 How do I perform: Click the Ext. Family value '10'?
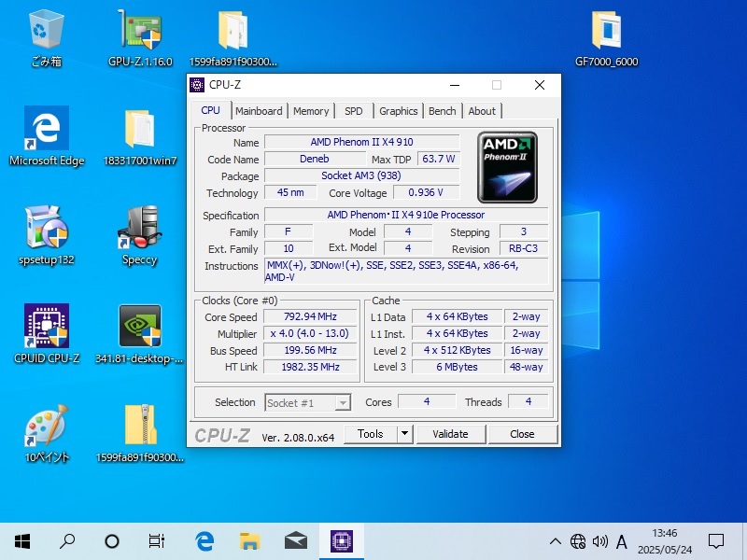pos(289,248)
